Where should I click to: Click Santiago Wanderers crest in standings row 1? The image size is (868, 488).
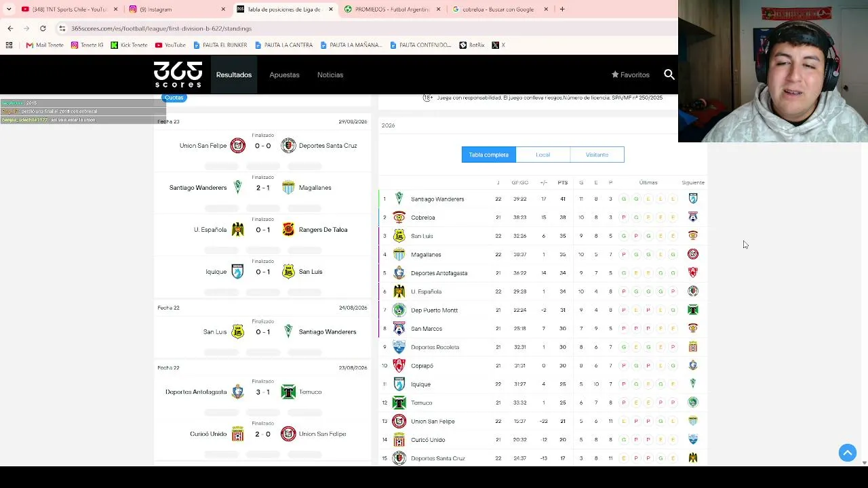point(399,199)
